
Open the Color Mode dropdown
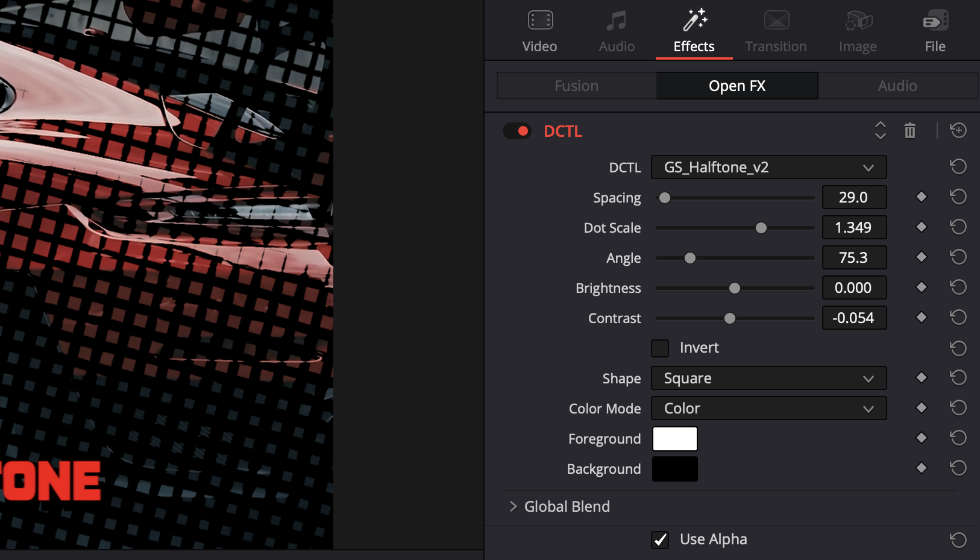click(768, 408)
